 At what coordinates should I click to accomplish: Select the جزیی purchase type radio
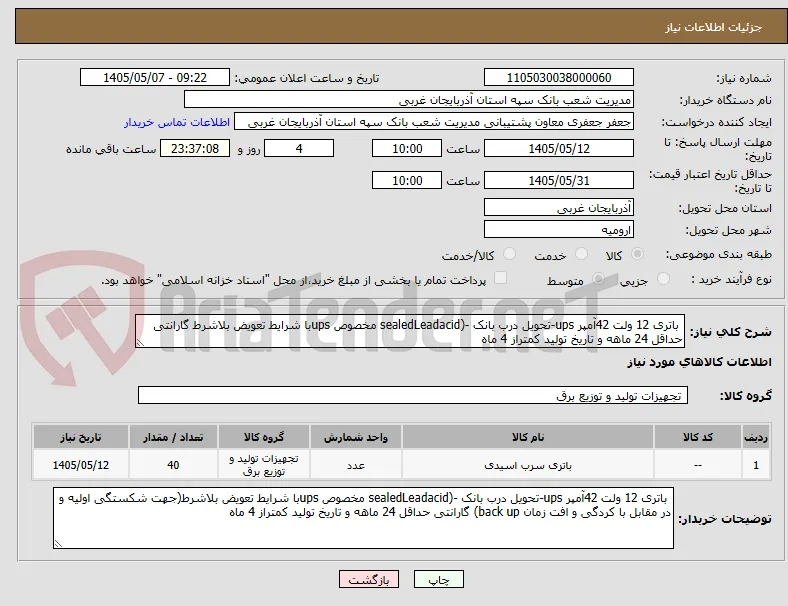(663, 278)
